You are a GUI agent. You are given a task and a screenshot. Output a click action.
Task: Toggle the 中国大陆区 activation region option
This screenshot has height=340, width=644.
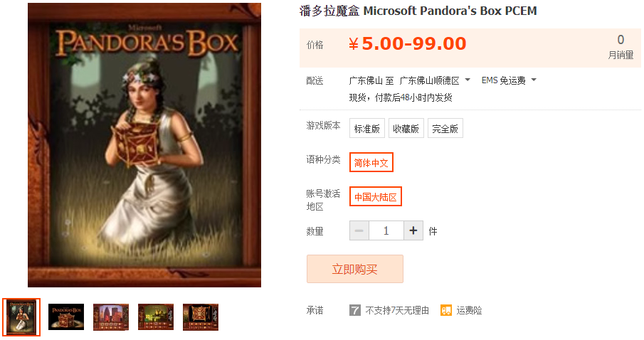pos(376,197)
